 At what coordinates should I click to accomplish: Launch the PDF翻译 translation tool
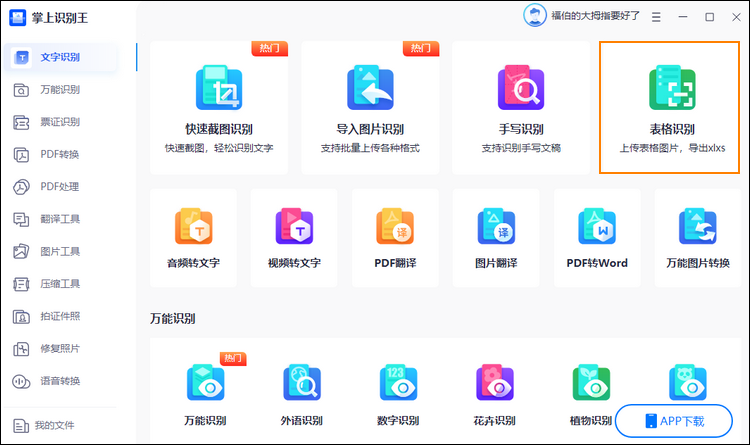[395, 238]
